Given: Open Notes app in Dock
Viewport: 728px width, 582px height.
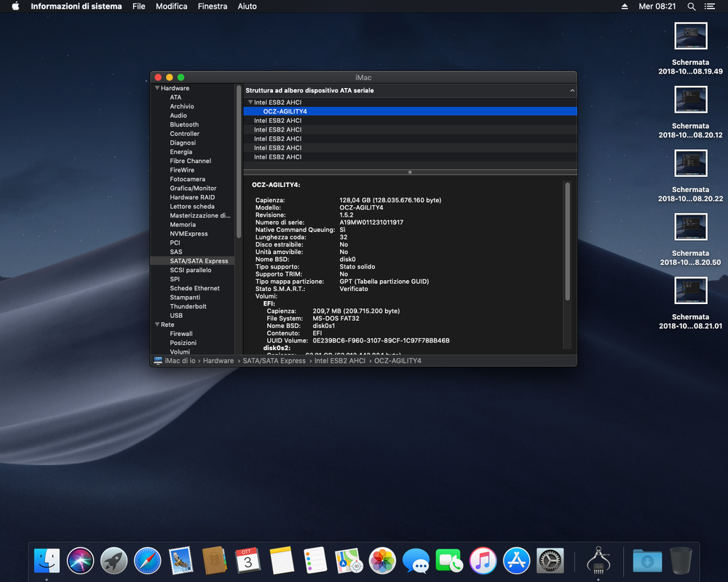Looking at the screenshot, I should pos(281,561).
